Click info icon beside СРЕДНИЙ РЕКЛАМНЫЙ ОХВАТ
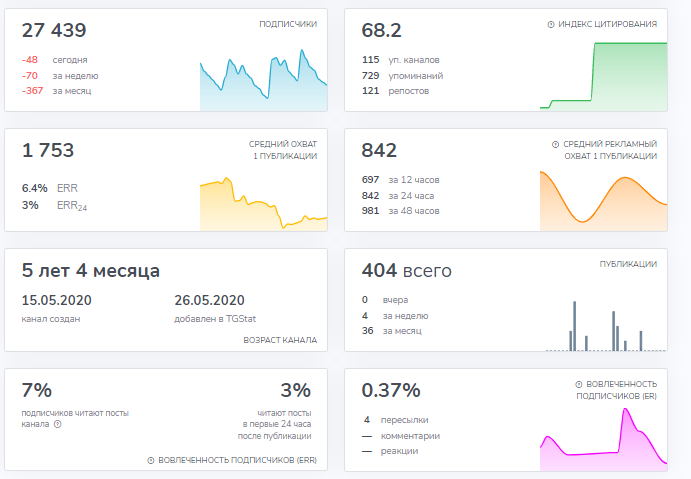Screen dimensions: 691x479 tap(555, 144)
